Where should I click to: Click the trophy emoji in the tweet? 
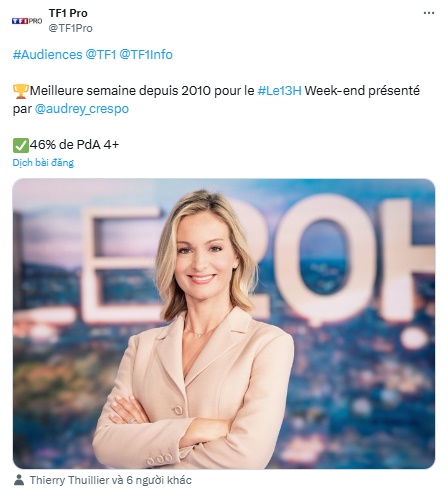[x=20, y=91]
